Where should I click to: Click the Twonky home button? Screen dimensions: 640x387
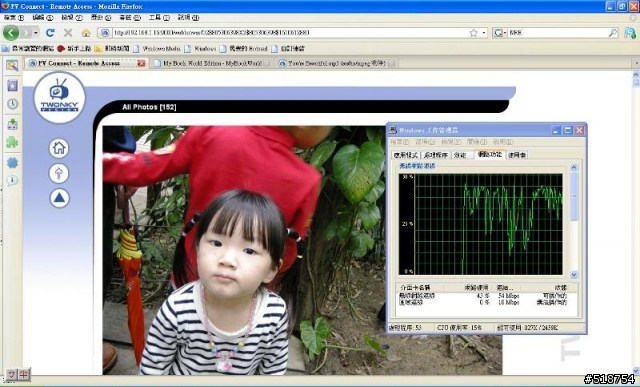59,148
